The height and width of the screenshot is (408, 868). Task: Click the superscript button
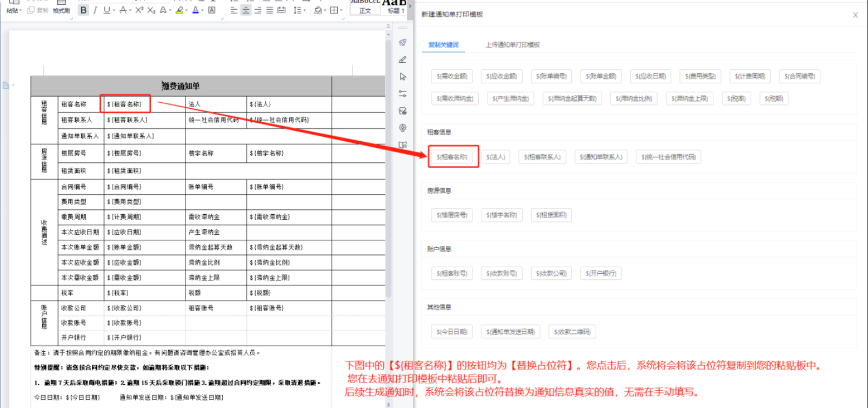139,10
